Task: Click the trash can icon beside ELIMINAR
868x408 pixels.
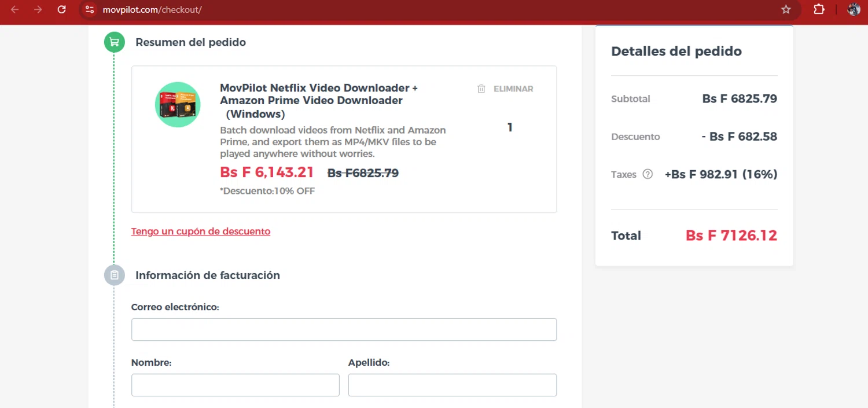Action: [481, 89]
